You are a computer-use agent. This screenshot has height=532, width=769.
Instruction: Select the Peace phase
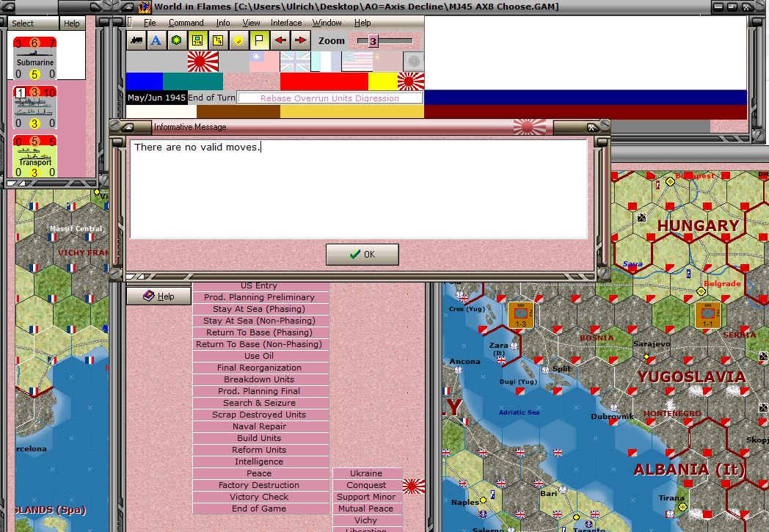coord(260,473)
